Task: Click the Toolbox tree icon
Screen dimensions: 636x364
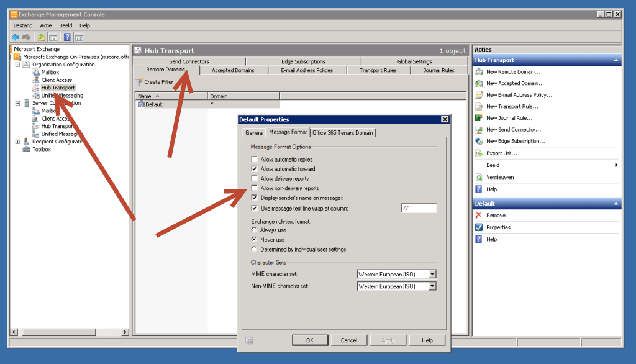Action: pos(26,149)
